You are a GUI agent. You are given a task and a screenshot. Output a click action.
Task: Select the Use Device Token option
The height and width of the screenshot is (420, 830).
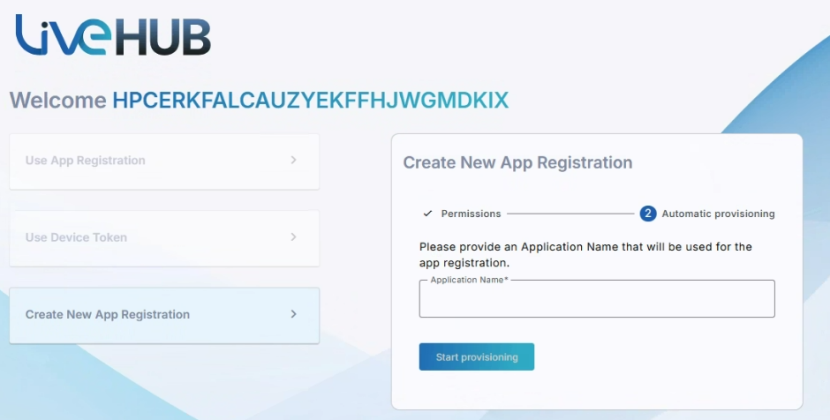pos(164,238)
